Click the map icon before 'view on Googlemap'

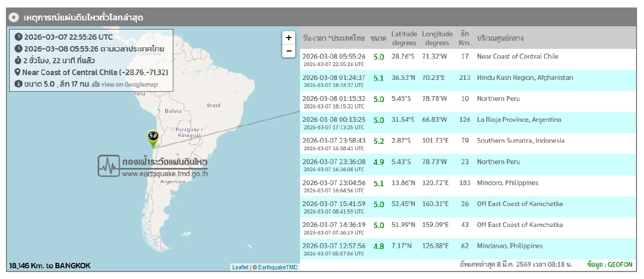pyautogui.click(x=96, y=84)
